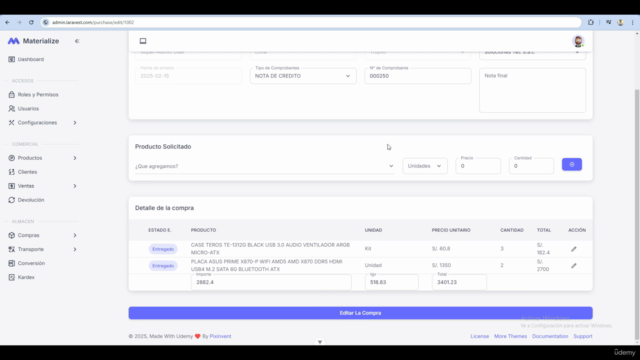Open the user avatar menu
The image size is (640, 360).
tap(578, 41)
